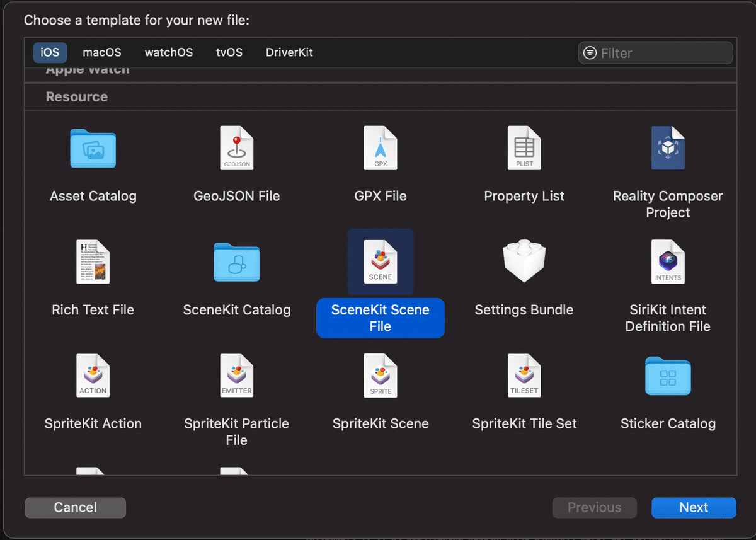This screenshot has height=540, width=756.
Task: Pick the GPX File template icon
Action: (x=381, y=147)
